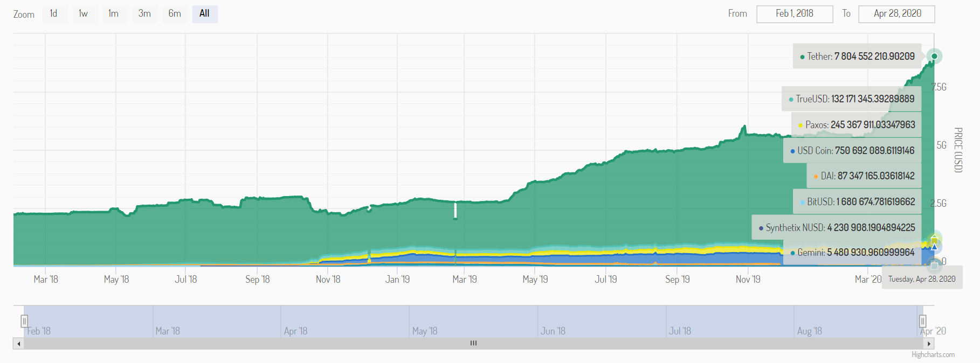Click the Sep '19 axis label
980x363 pixels.
point(678,280)
